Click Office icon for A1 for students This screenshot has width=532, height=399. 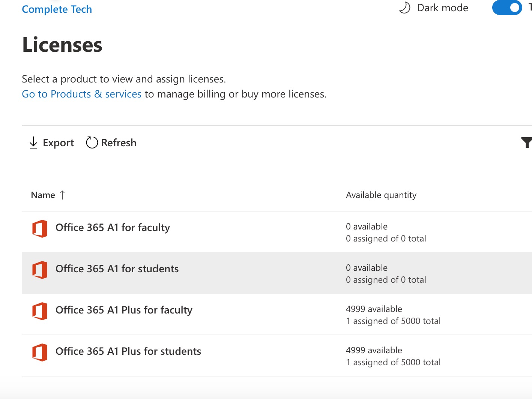[x=40, y=270]
